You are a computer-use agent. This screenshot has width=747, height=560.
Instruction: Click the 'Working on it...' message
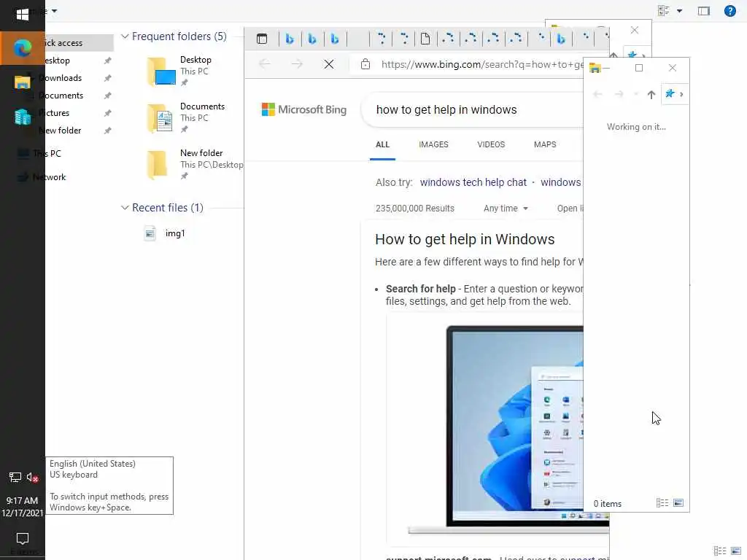(636, 127)
